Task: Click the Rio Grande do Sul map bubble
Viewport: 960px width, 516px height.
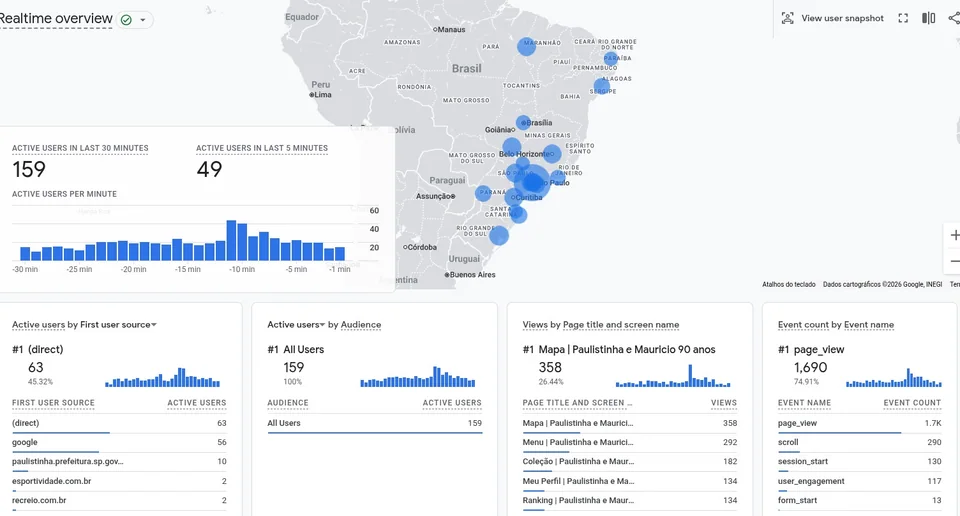Action: coord(499,236)
